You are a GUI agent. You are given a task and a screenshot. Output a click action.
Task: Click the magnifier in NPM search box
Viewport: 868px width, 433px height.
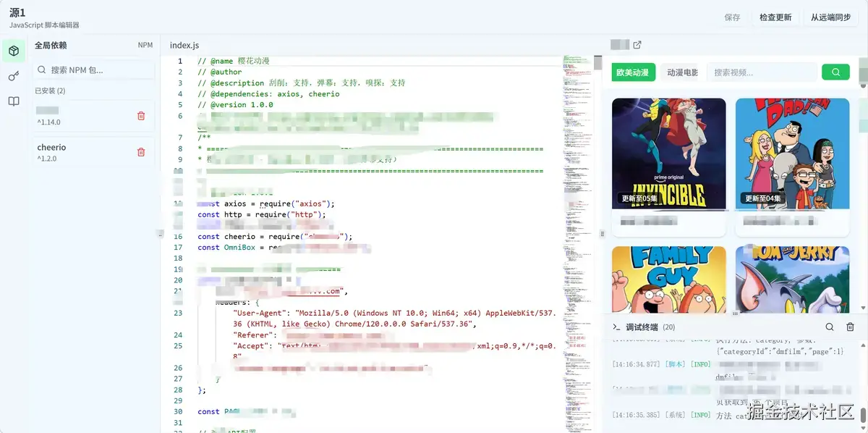42,70
